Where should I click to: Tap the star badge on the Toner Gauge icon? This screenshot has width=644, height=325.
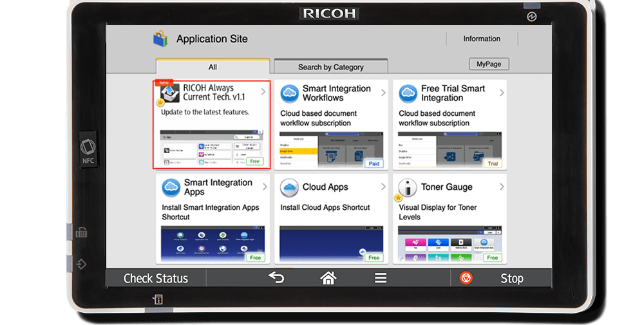398,198
